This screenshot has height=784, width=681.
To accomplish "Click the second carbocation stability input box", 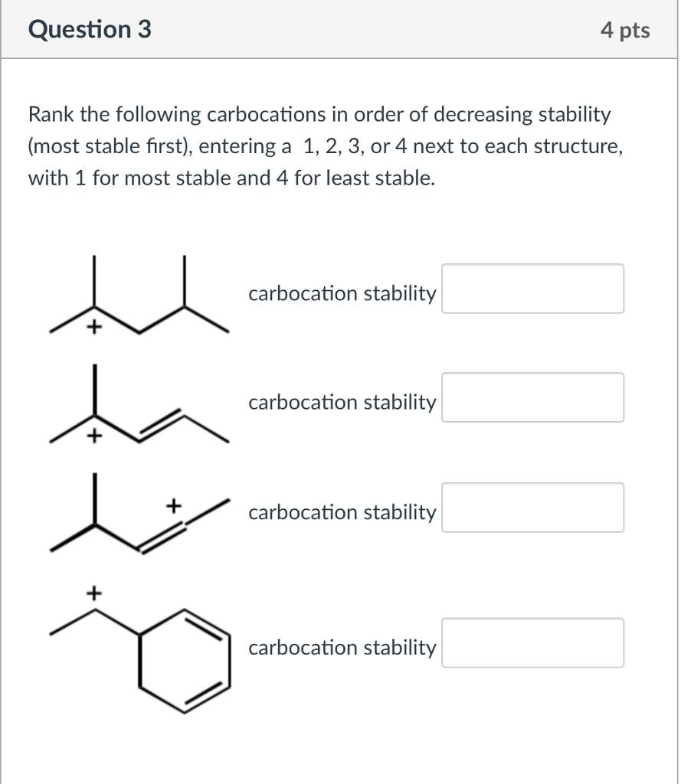I will tap(532, 397).
